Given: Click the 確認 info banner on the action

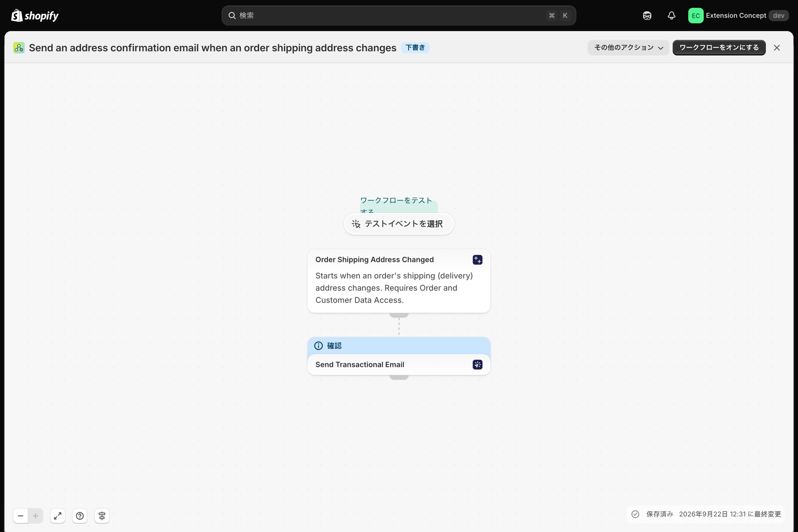Looking at the screenshot, I should [x=399, y=346].
